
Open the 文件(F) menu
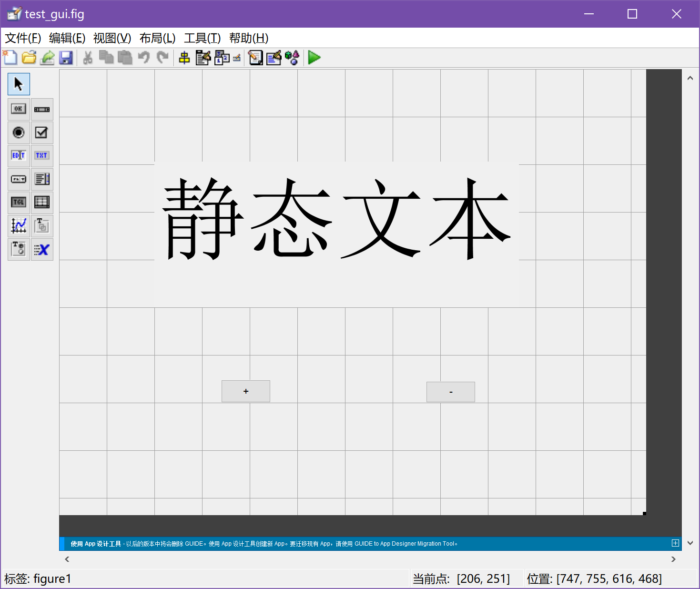tap(23, 38)
